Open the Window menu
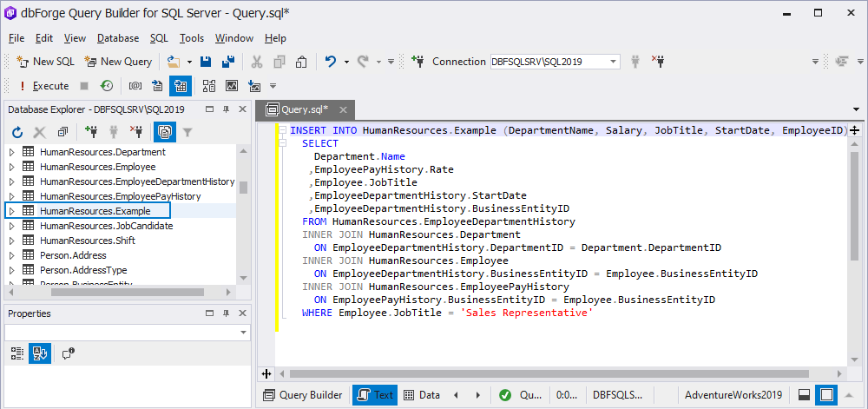The image size is (868, 409). pos(234,38)
